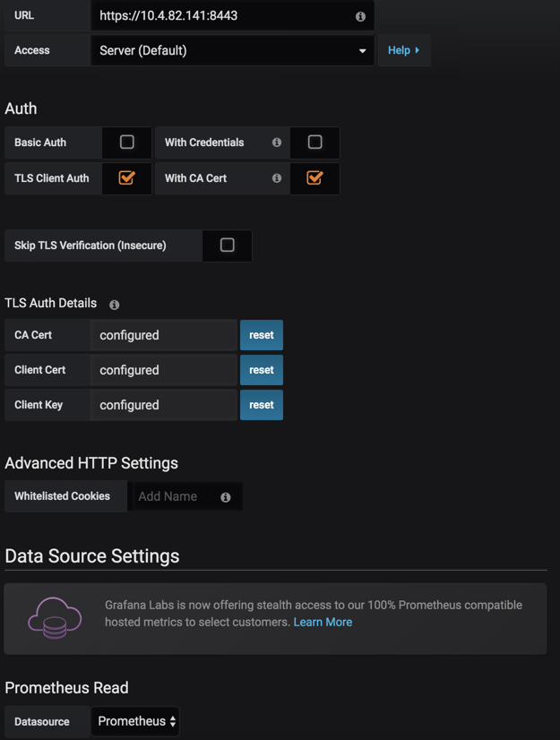The image size is (560, 740).
Task: Expand the Help section
Action: tap(403, 51)
